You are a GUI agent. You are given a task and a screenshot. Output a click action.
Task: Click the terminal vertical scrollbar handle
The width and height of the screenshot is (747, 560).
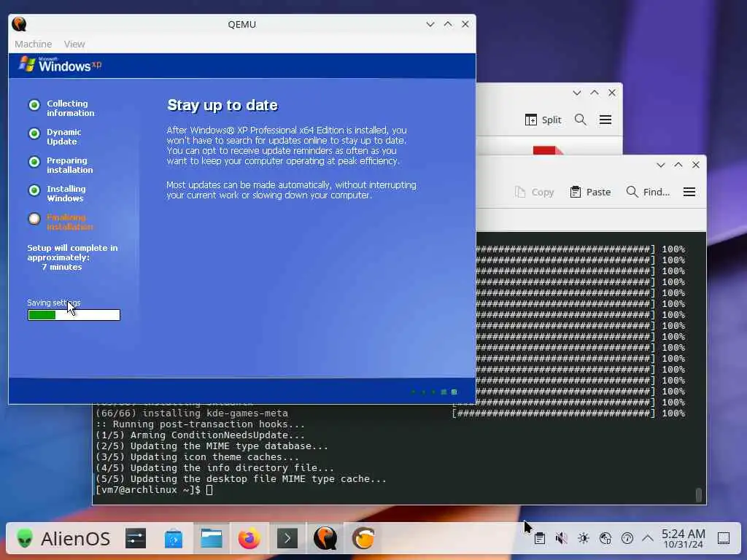click(699, 495)
